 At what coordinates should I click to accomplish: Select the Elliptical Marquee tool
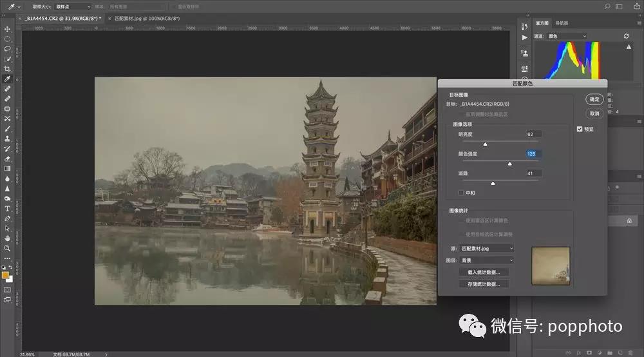[x=7, y=39]
